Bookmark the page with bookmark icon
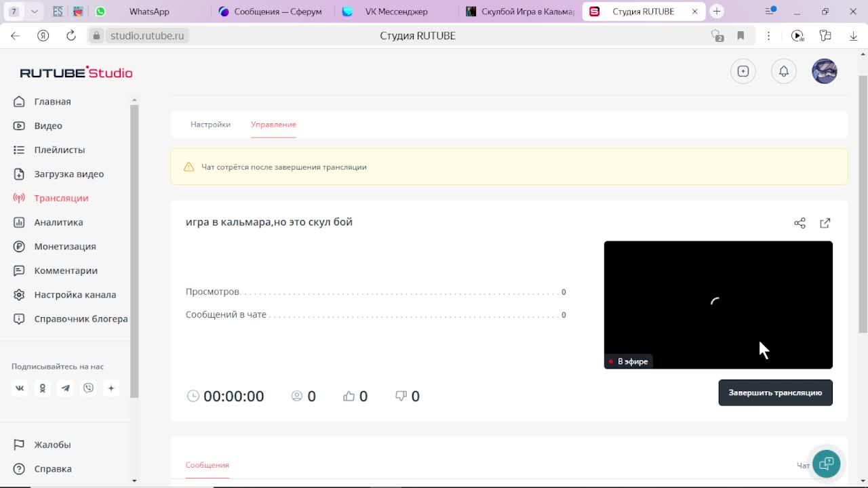Viewport: 868px width, 488px height. tap(741, 36)
